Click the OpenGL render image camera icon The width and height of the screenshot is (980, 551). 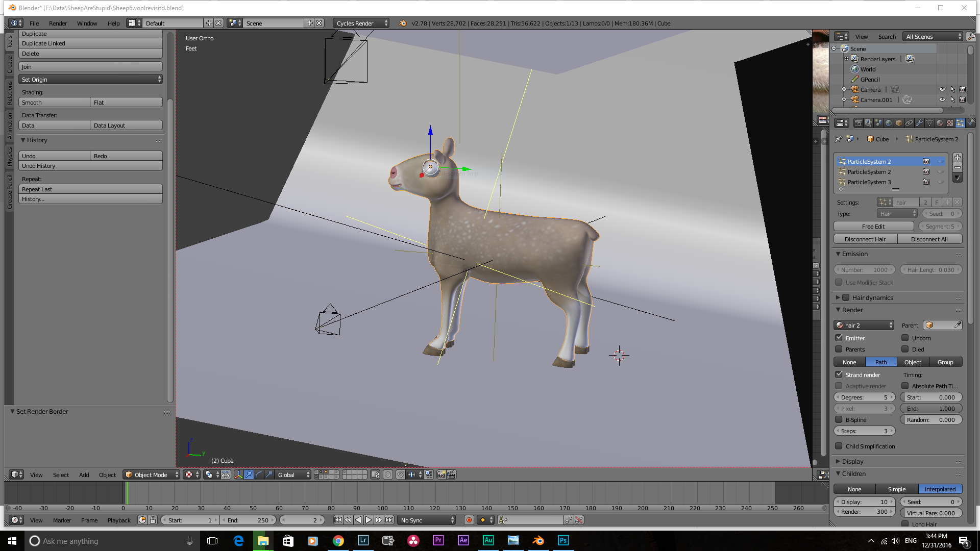(x=441, y=474)
